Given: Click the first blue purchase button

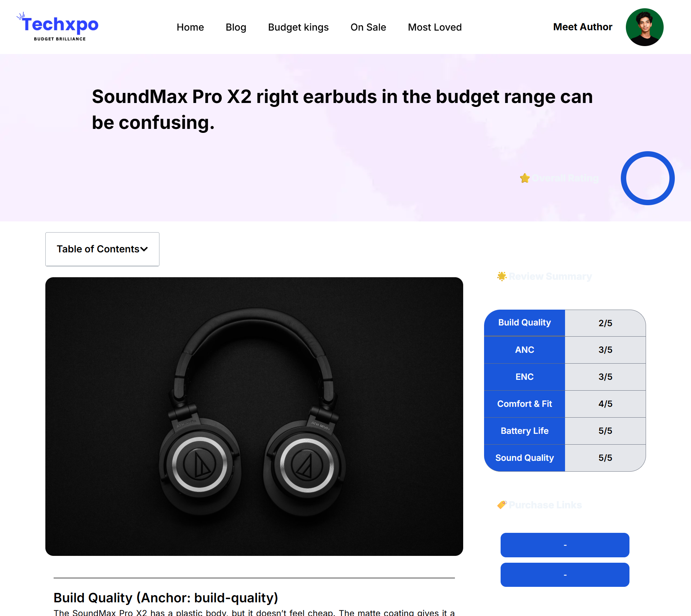Looking at the screenshot, I should point(565,545).
